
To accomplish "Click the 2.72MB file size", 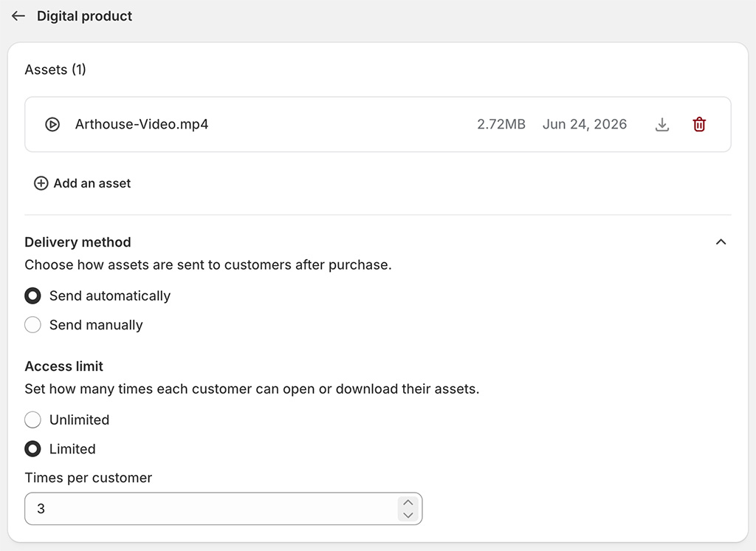I will 501,125.
